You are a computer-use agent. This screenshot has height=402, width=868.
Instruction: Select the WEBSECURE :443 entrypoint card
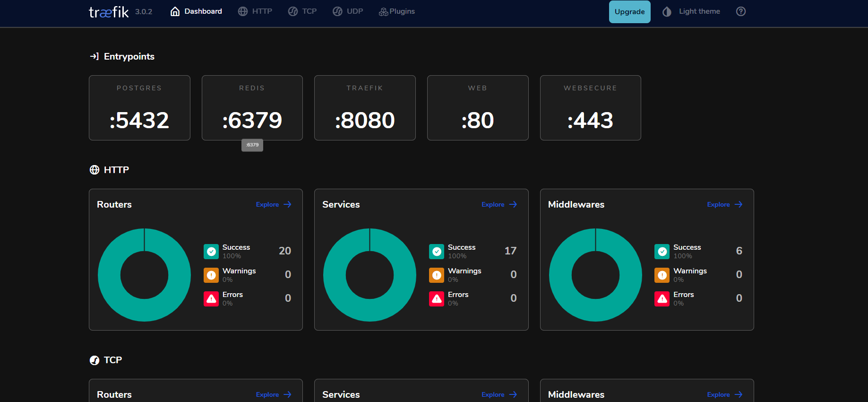[590, 108]
